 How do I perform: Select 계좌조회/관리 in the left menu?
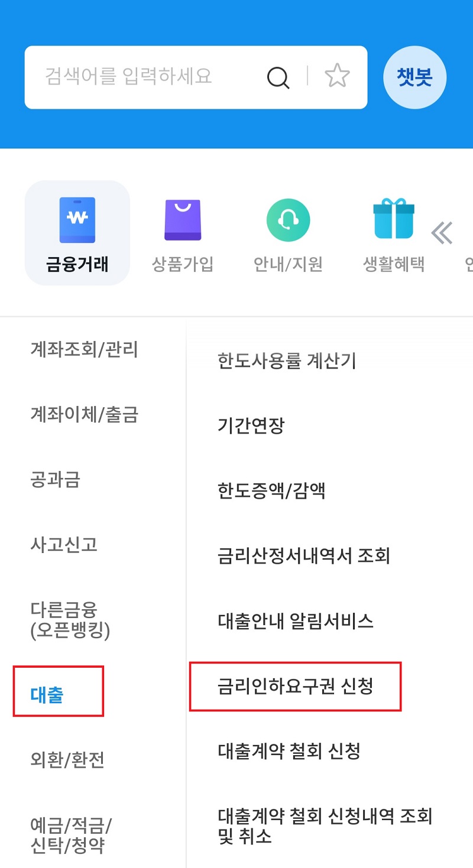coord(84,349)
